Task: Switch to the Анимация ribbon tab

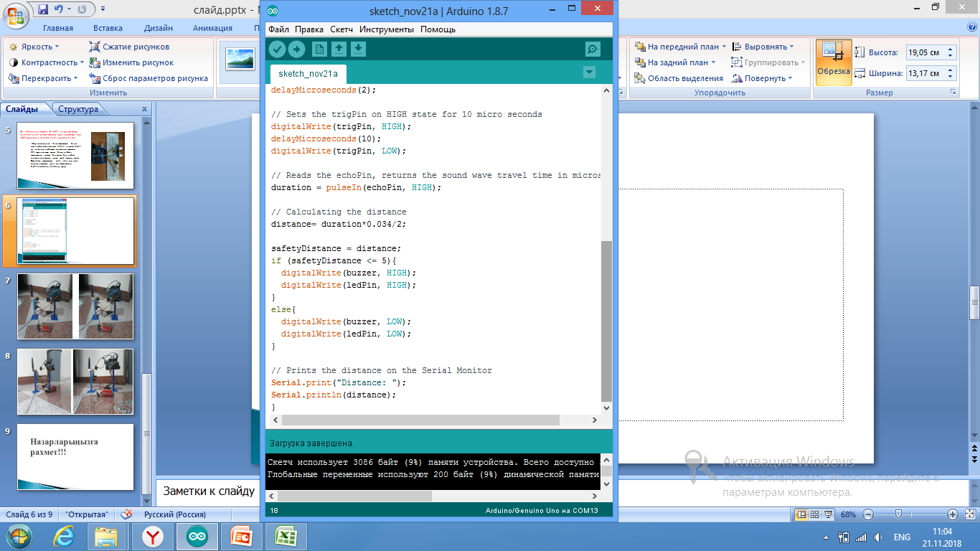Action: [x=212, y=28]
